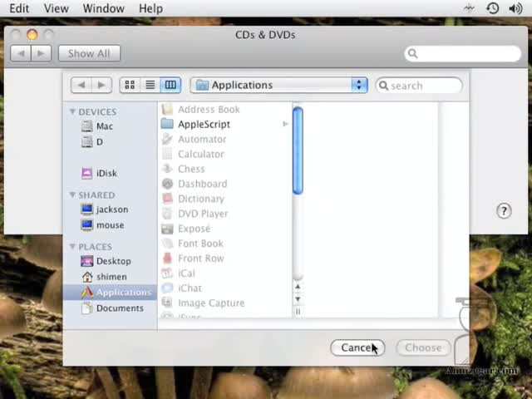Select Applications in the sidebar
Screen dimensions: 532x399
pos(110,293)
